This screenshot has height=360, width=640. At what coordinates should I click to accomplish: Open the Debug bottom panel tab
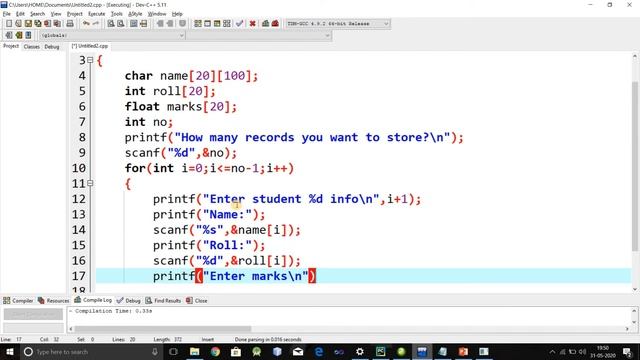coord(129,301)
